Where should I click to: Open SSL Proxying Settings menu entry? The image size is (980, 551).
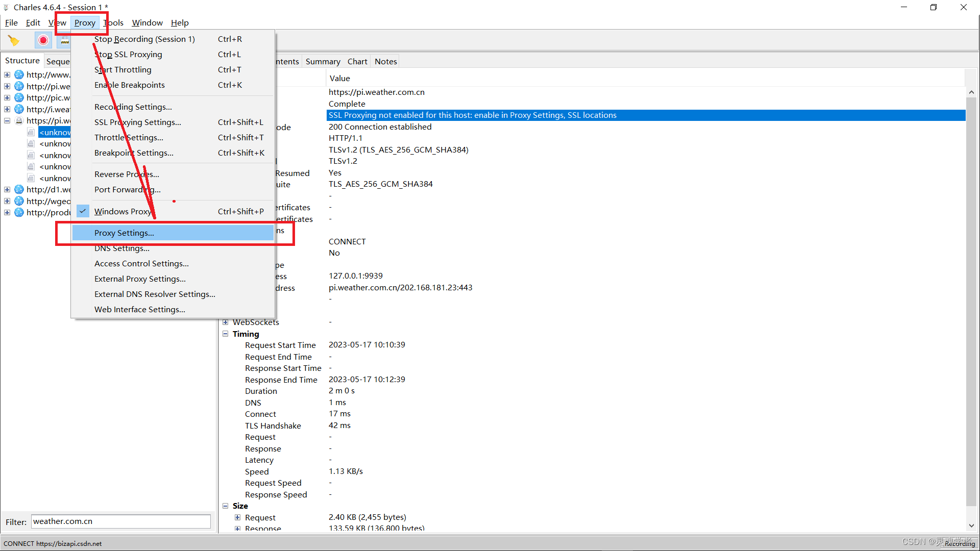pyautogui.click(x=138, y=122)
